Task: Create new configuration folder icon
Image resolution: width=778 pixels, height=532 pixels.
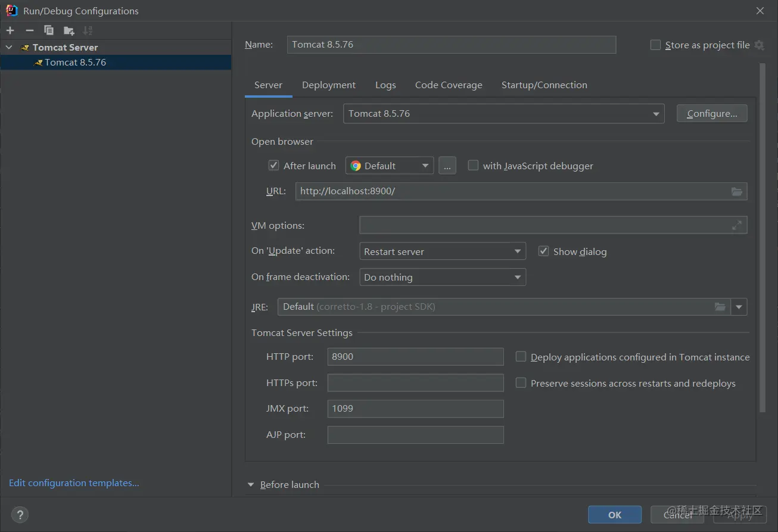Action: (x=69, y=30)
